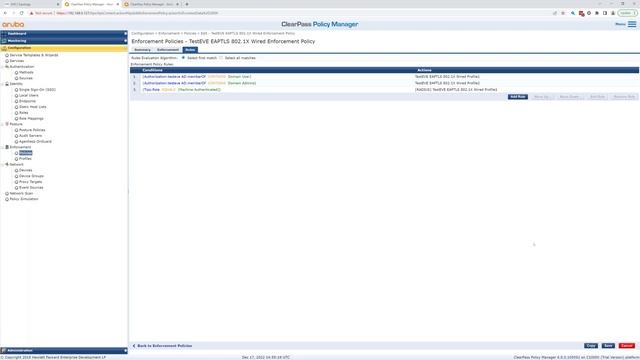Collapse the Authentication tree node
640x360 pixels.
click(2, 67)
